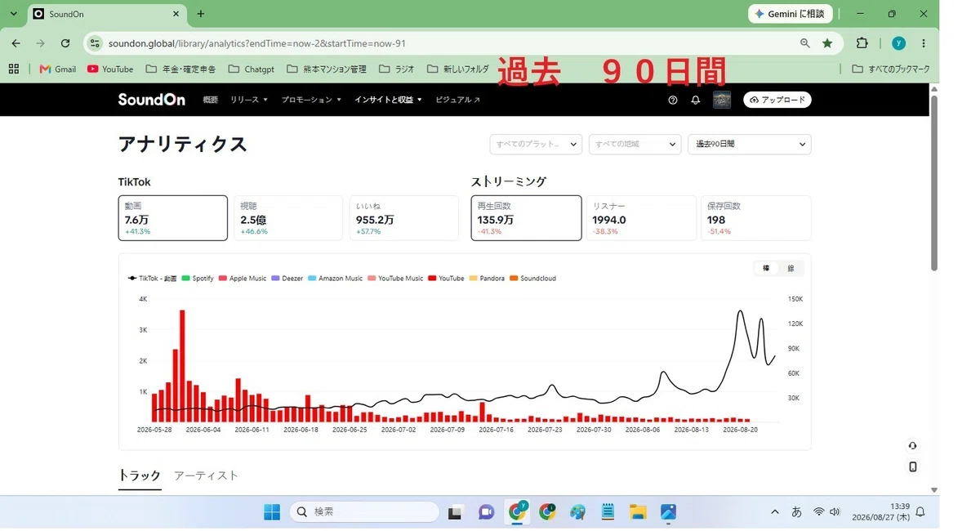Image resolution: width=980 pixels, height=531 pixels.
Task: Toggle Apple Music legend series
Action: click(243, 279)
